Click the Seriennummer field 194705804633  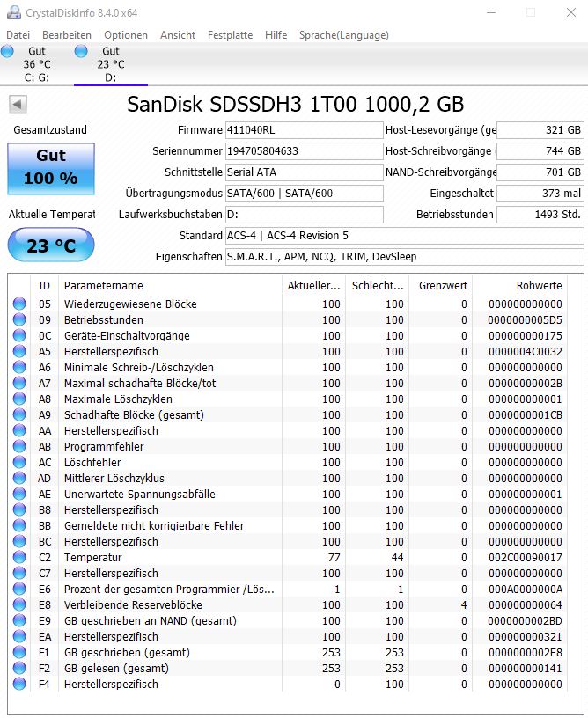(x=304, y=151)
